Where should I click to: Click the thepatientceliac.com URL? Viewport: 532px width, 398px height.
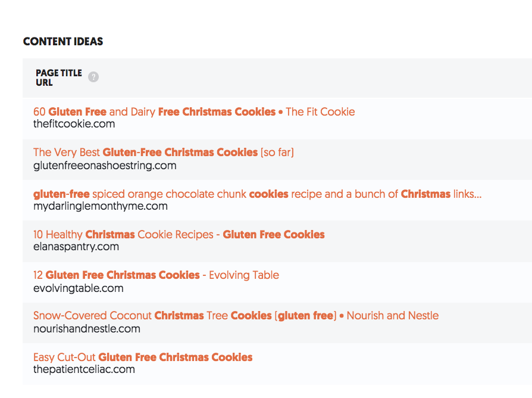point(84,369)
